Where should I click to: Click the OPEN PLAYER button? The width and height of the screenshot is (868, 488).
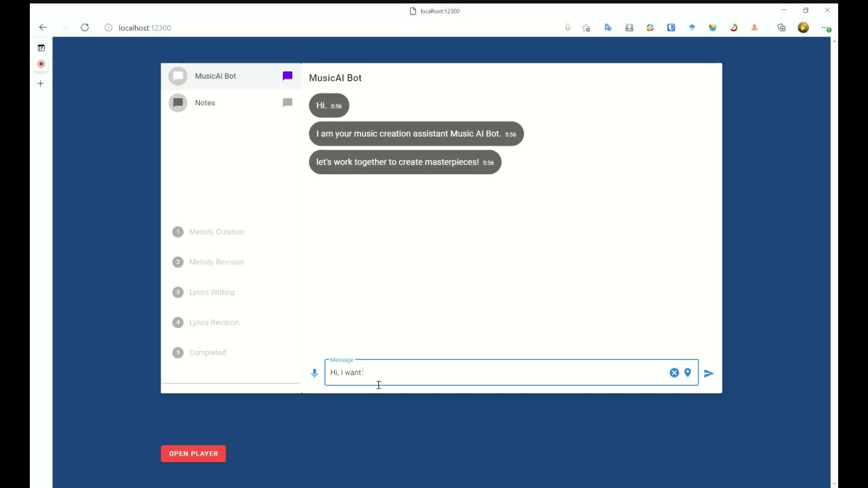click(x=193, y=453)
